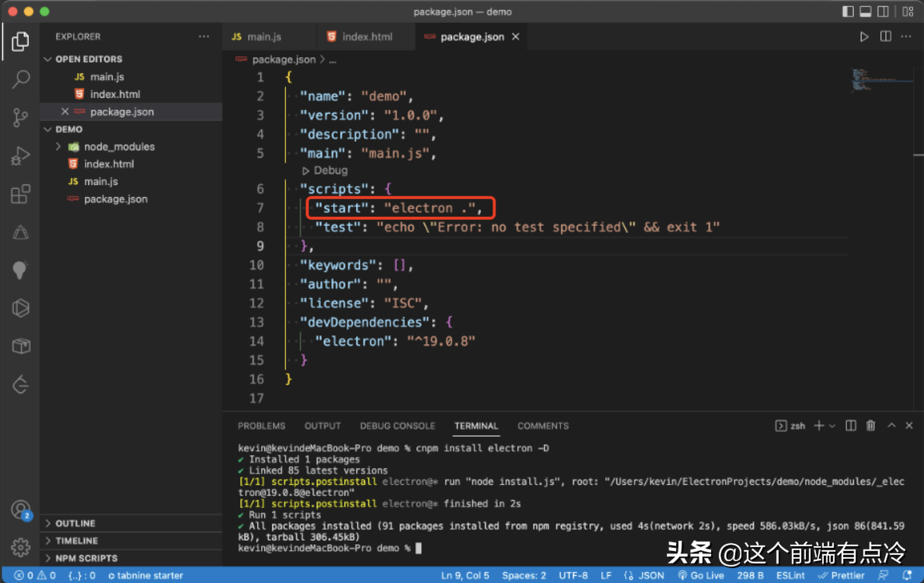Click the Debug code lens above scripts

[x=325, y=170]
